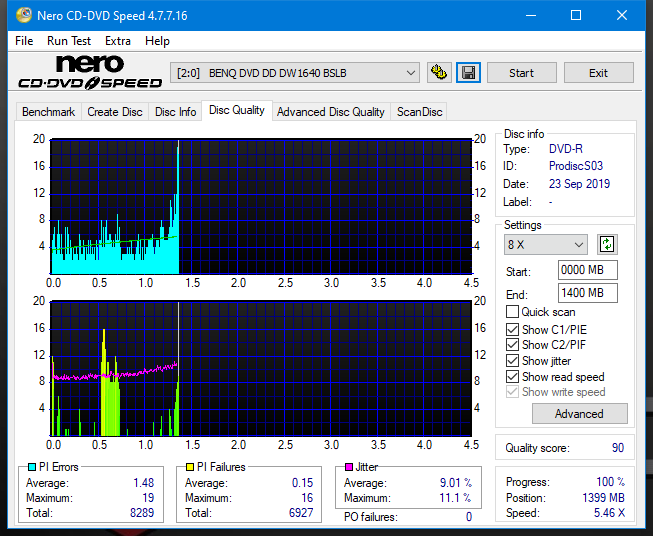
Task: Open the BENQ DVD drive selection dropdown
Action: coord(294,73)
